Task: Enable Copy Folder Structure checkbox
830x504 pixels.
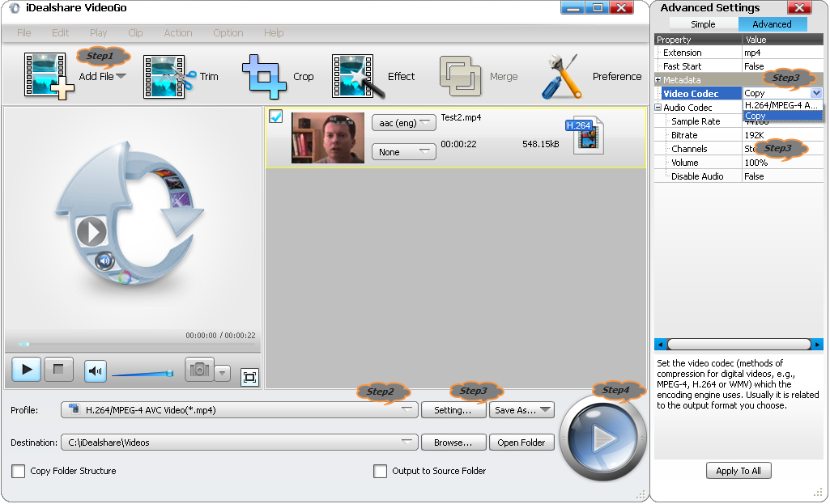Action: click(x=19, y=471)
